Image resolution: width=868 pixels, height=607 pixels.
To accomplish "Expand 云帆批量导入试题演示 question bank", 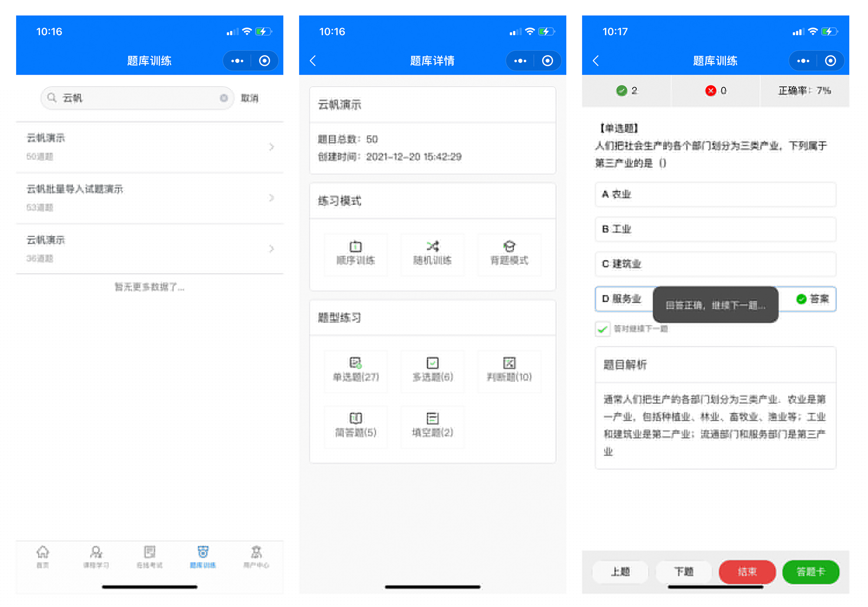I will (149, 198).
